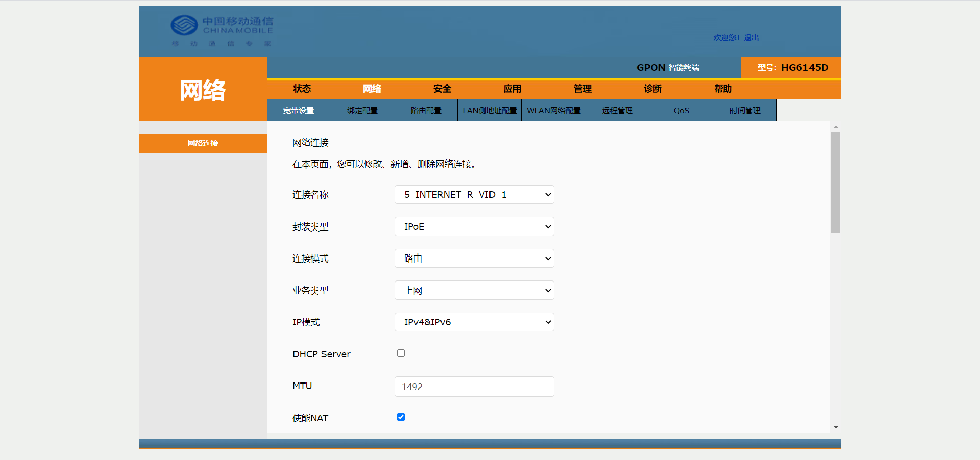980x460 pixels.
Task: Click the scrollbar down arrow
Action: [836, 427]
